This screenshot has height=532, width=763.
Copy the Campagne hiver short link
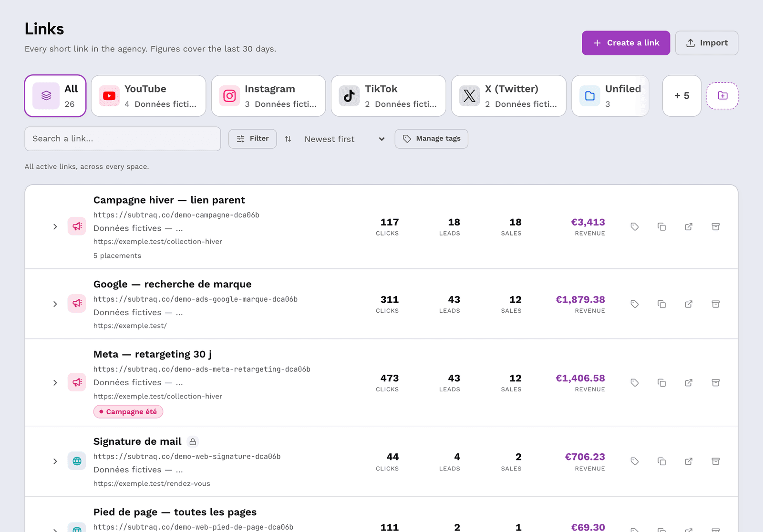pos(661,227)
